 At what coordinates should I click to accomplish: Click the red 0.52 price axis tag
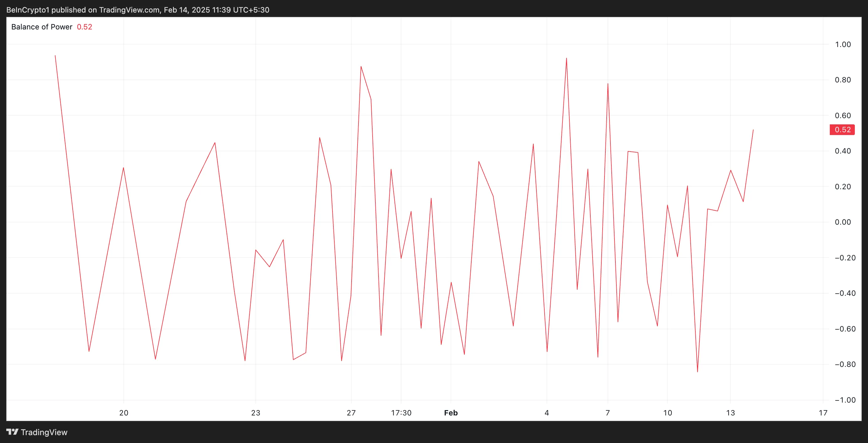[x=842, y=130]
